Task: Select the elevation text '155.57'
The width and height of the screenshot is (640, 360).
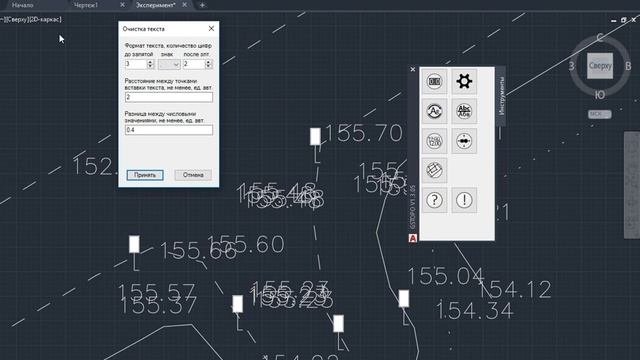Action: tap(156, 291)
